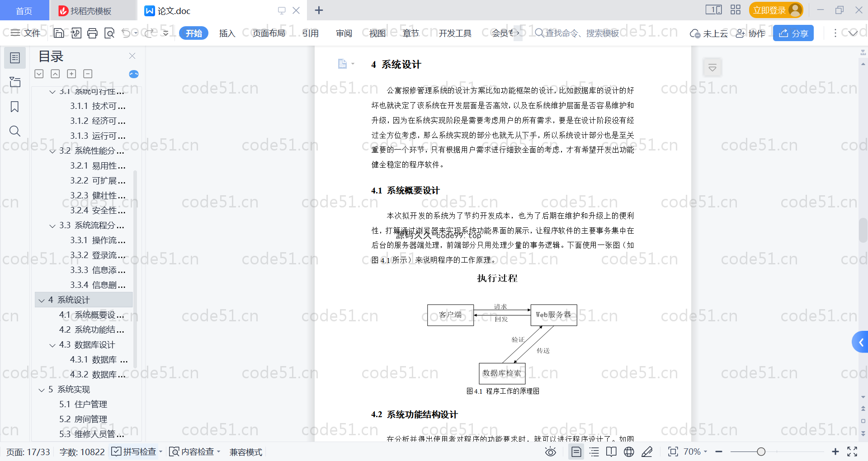
Task: Switch to outline view icon
Action: [594, 452]
